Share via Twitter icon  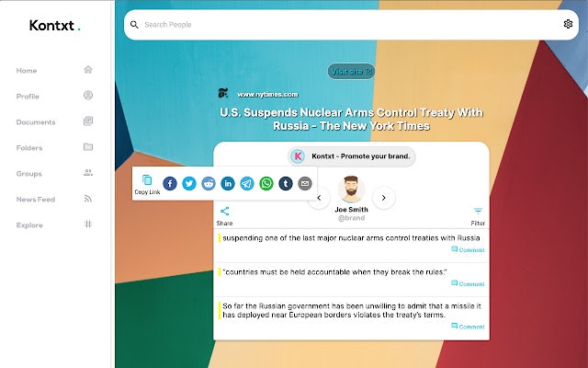tap(189, 184)
